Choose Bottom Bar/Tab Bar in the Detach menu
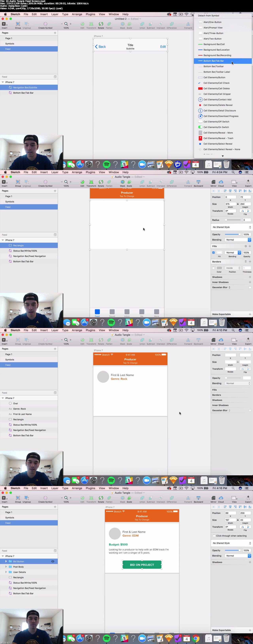 223,61
